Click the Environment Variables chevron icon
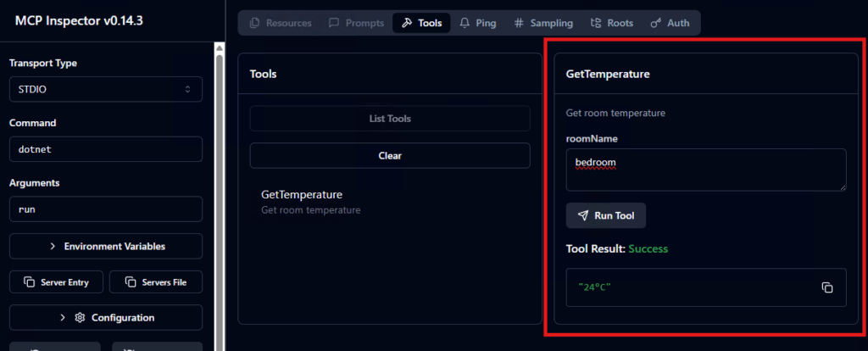This screenshot has width=868, height=351. click(53, 247)
